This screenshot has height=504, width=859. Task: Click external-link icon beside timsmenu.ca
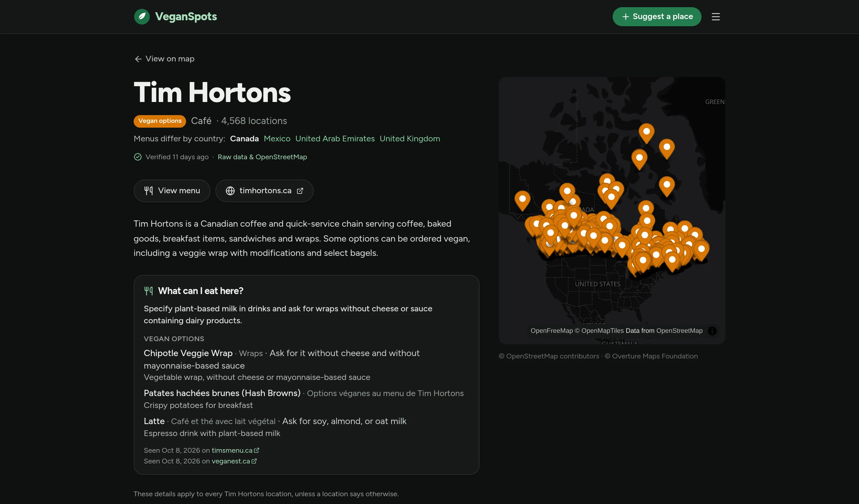[257, 450]
